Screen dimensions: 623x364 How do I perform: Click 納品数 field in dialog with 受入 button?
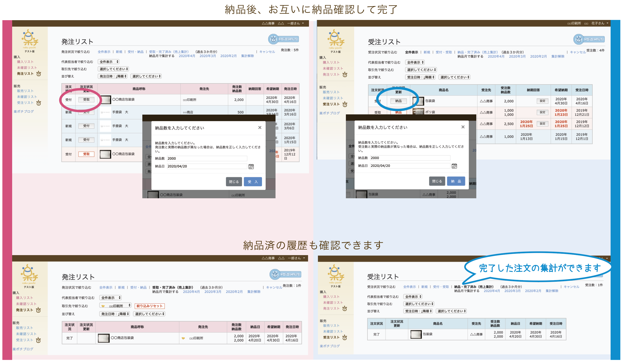pos(207,159)
